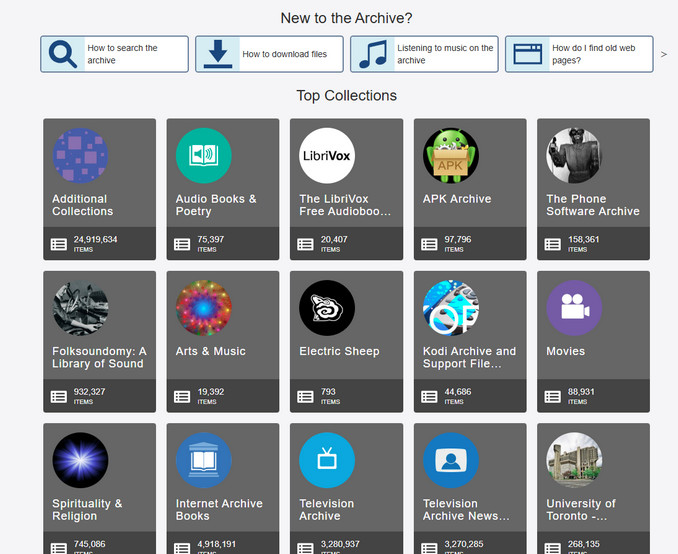Open Folksoundomy: A Library of Sound title

pos(99,357)
